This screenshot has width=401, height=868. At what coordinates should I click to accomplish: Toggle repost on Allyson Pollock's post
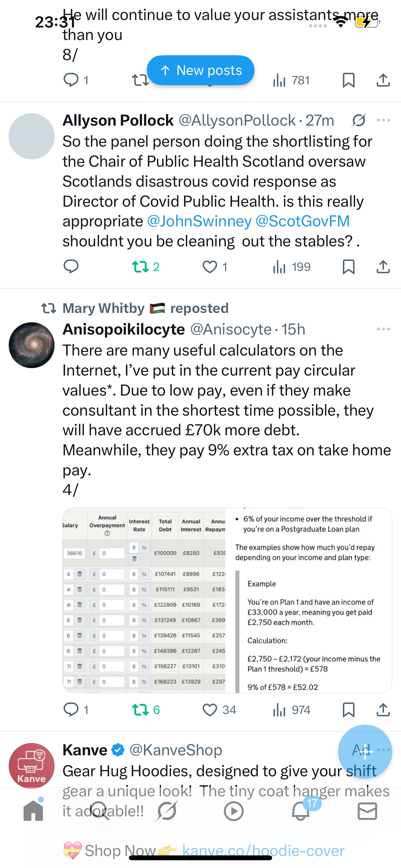(x=146, y=267)
